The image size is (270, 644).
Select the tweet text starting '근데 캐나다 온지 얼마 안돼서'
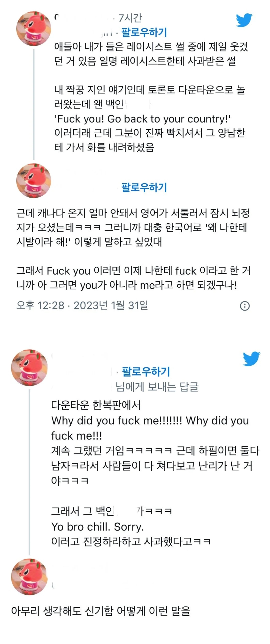[x=133, y=227]
